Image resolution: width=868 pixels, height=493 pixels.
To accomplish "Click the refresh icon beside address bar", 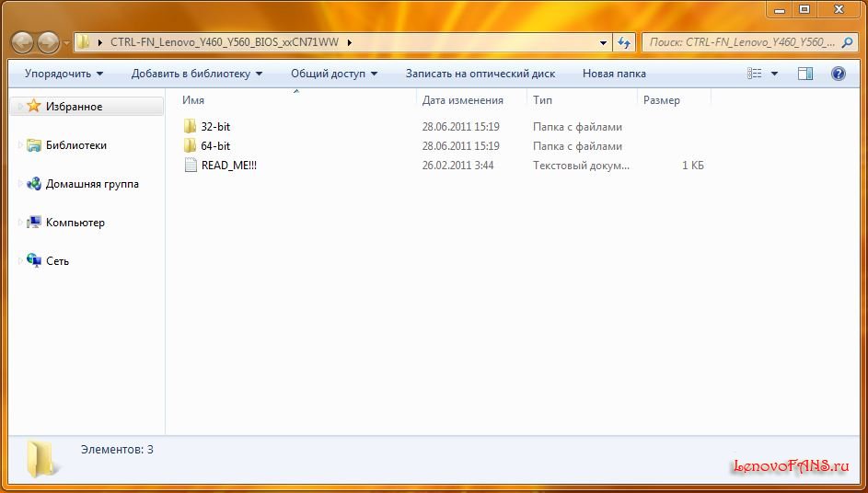I will pos(624,42).
